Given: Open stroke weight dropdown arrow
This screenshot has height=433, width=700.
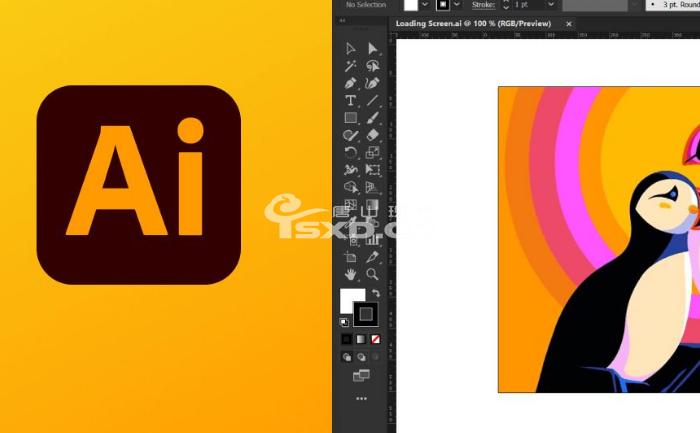Looking at the screenshot, I should click(551, 4).
